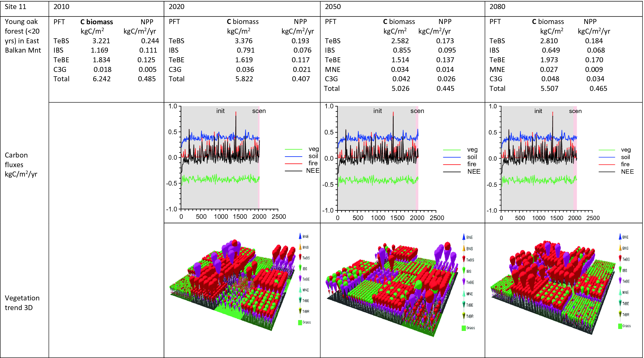The image size is (644, 358).
Task: Click the 2080 total biomass 5.507
Action: [x=549, y=88]
